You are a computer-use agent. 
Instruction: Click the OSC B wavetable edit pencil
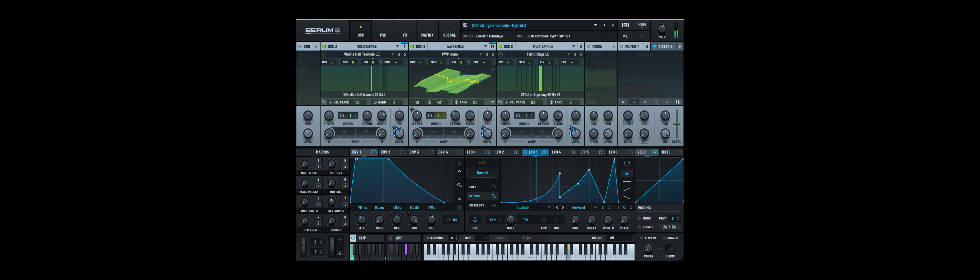(x=492, y=70)
